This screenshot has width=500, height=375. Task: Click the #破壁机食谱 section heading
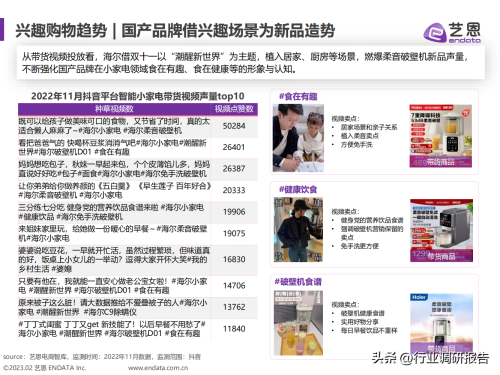point(298,282)
